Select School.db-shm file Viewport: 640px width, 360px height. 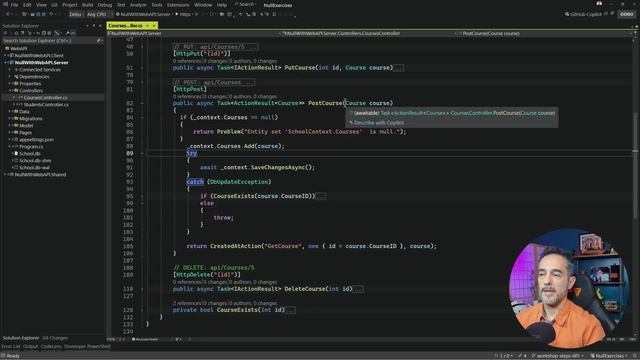coord(35,160)
